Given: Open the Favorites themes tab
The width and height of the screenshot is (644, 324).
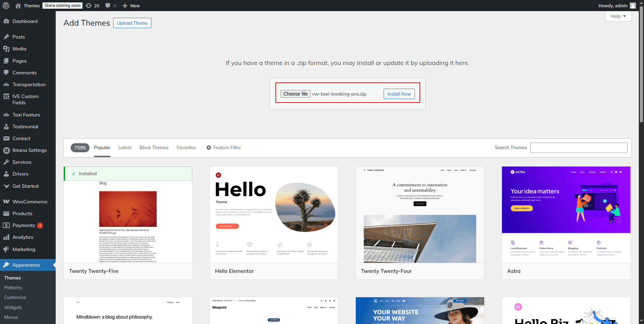Looking at the screenshot, I should tap(186, 147).
